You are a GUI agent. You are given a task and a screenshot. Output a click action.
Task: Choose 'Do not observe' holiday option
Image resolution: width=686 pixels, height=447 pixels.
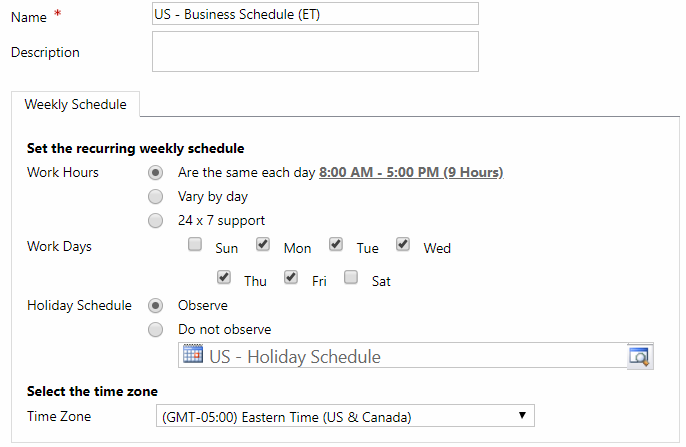click(155, 329)
